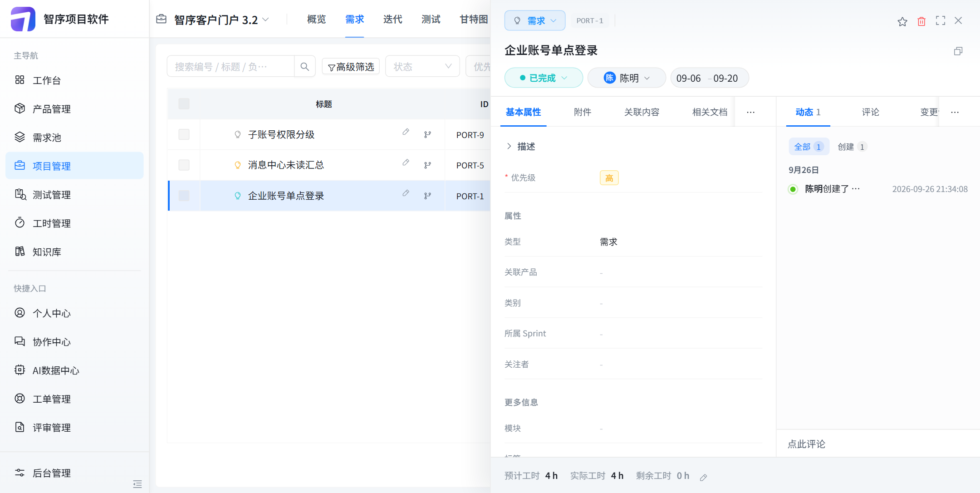This screenshot has height=493, width=980.
Task: Check the 企业账号单点登录 row checkbox
Action: (184, 196)
